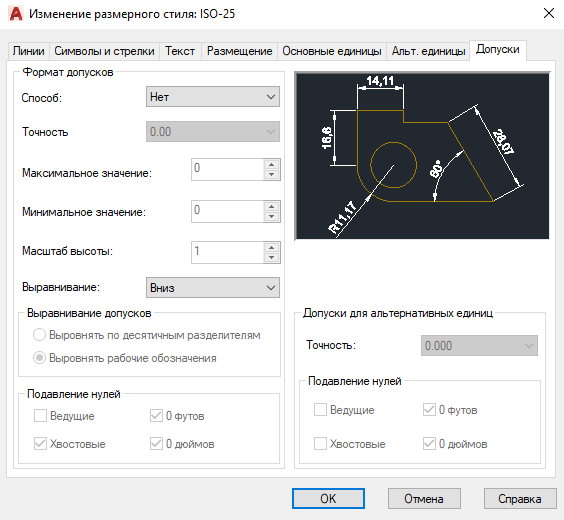
Task: Open the Способ dropdown
Action: tap(213, 96)
